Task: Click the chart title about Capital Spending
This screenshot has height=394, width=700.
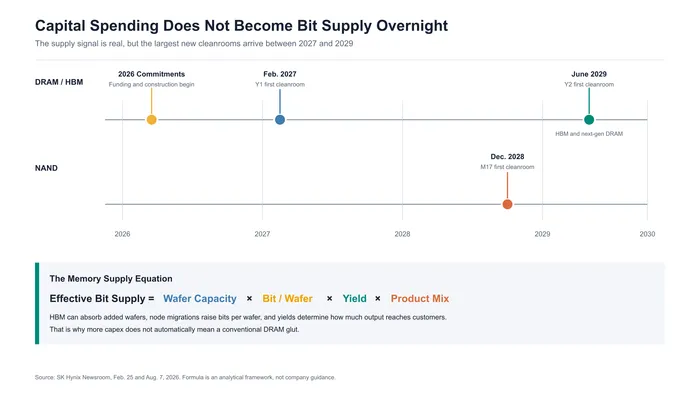Action: point(242,25)
